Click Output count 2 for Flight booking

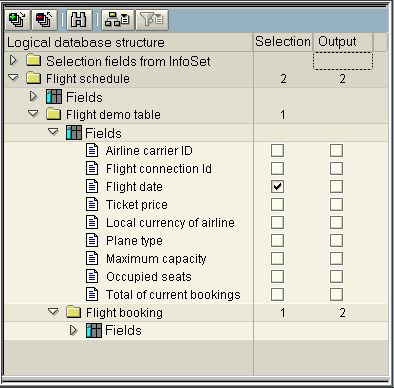pyautogui.click(x=342, y=313)
